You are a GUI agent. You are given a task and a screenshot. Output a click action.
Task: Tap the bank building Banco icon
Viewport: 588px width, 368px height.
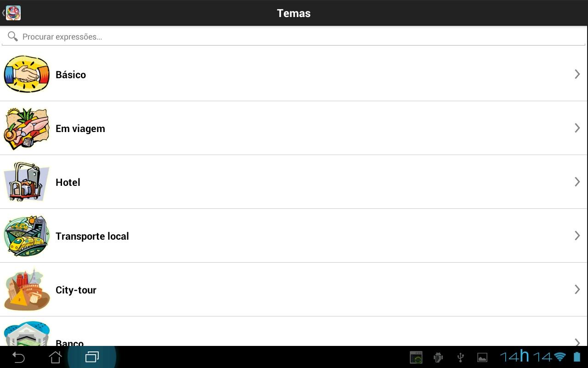27,334
